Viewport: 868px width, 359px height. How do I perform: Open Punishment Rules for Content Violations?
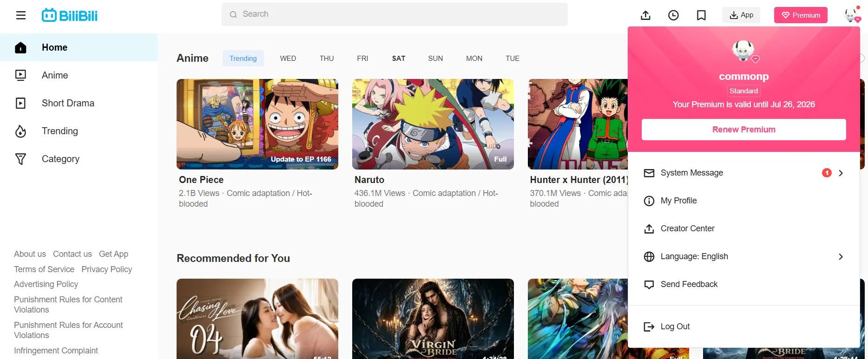[x=68, y=305]
